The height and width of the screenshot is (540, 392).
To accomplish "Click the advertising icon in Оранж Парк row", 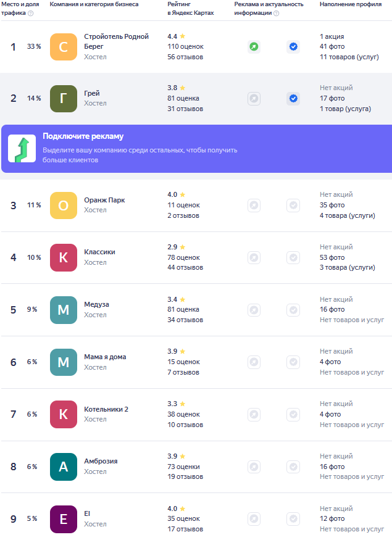I will [254, 206].
